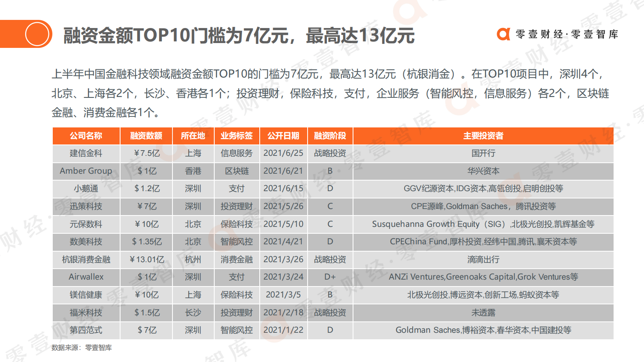The width and height of the screenshot is (644, 362).
Task: Click the 区块链 business tag cell
Action: (x=237, y=171)
